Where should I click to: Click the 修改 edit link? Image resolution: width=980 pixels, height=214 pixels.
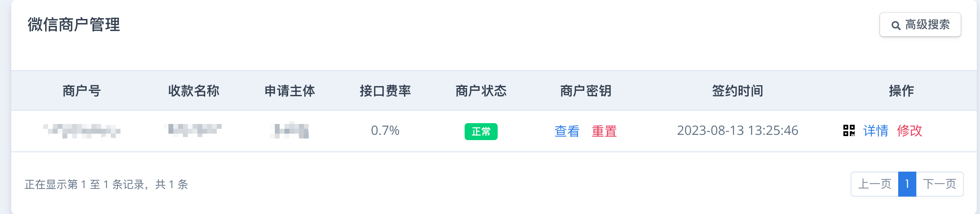pyautogui.click(x=909, y=131)
